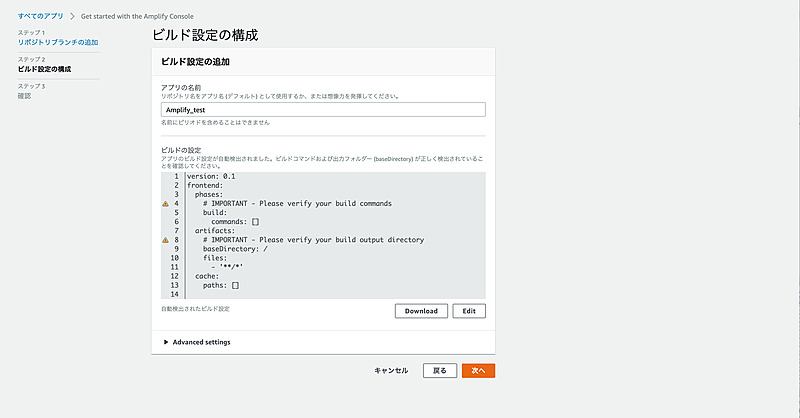The width and height of the screenshot is (800, 418).
Task: Click warning icon on line 8
Action: (165, 240)
